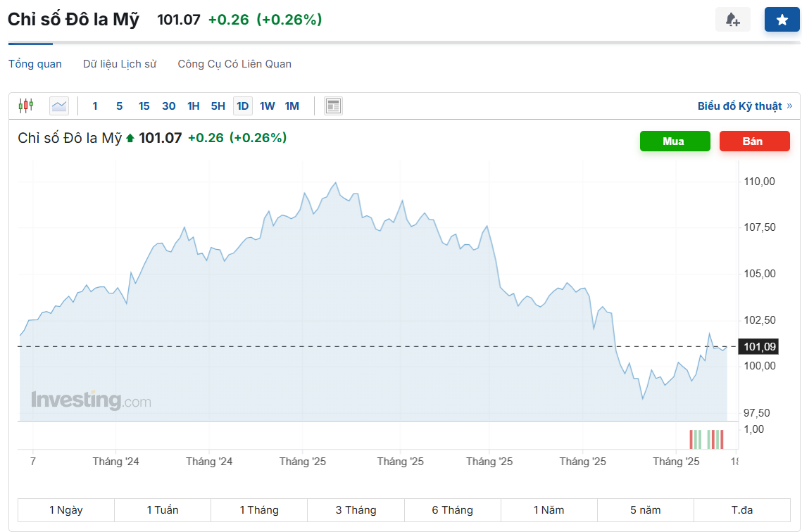Screen dimensions: 802x532
Task: Set chart interval to 1 minute
Action: click(x=95, y=106)
